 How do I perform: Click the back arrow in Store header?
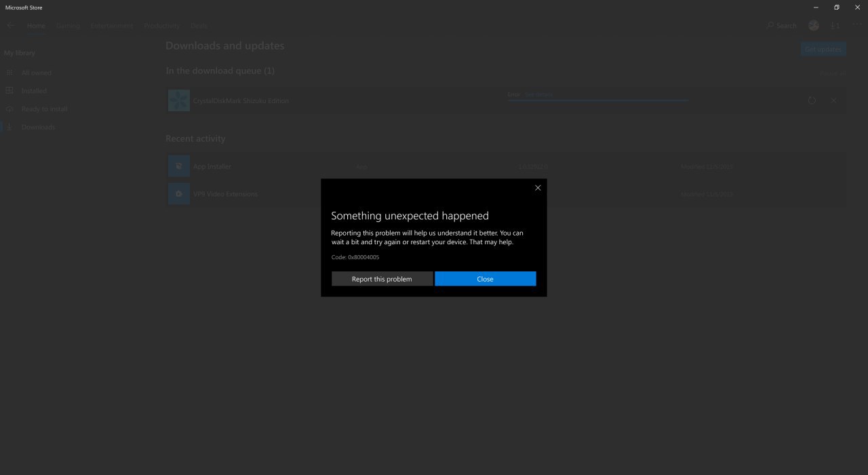[11, 25]
